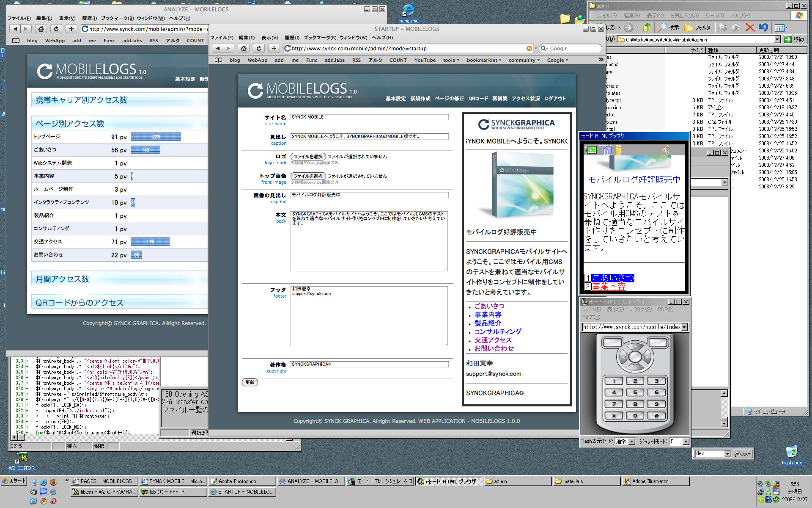Click ログアウト in MOBILELOGS nav

[555, 99]
